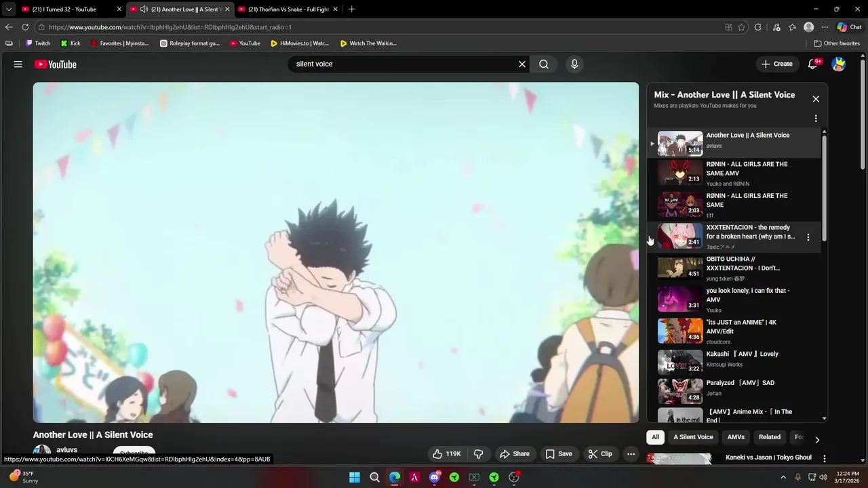Open Discord from the taskbar

tap(435, 477)
